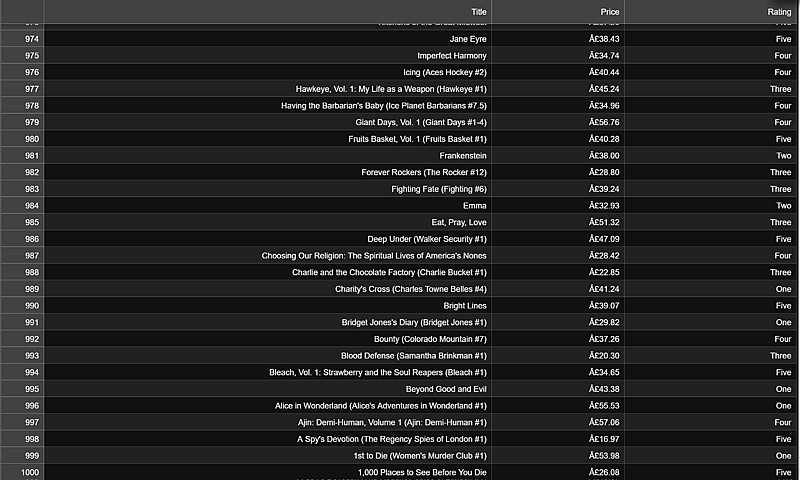This screenshot has height=480, width=800.
Task: Select price Â£26.08
Action: pos(558,472)
